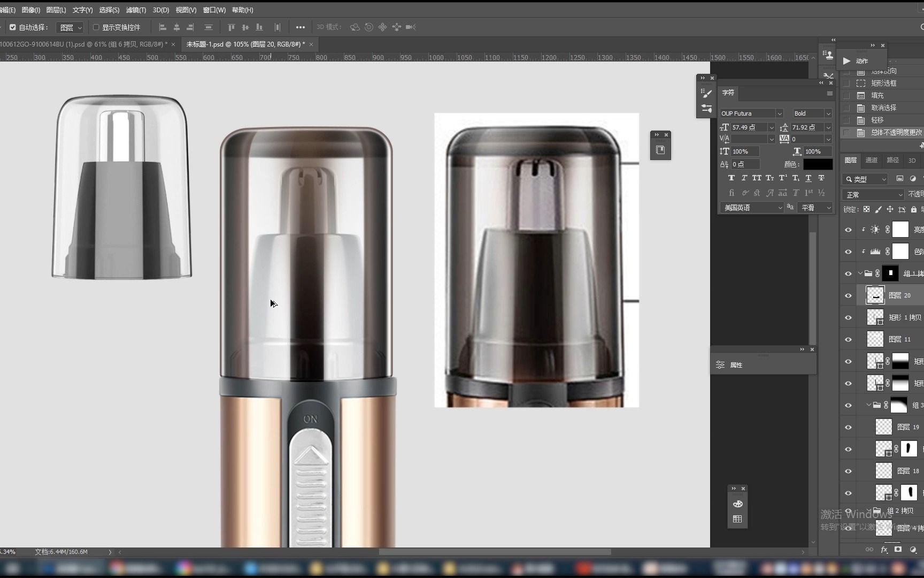Click the Faux Bold T icon
The width and height of the screenshot is (924, 578).
[731, 178]
